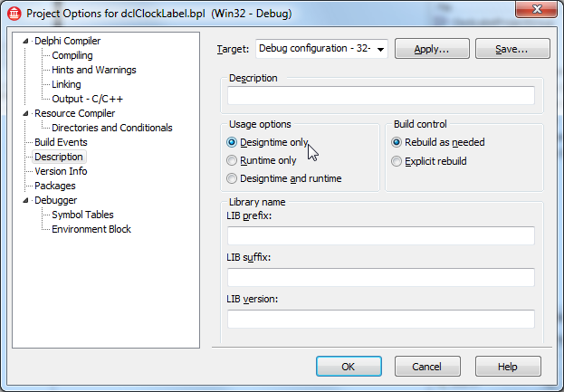Image resolution: width=564 pixels, height=392 pixels.
Task: Select the Designtime only radio button
Action: click(232, 142)
